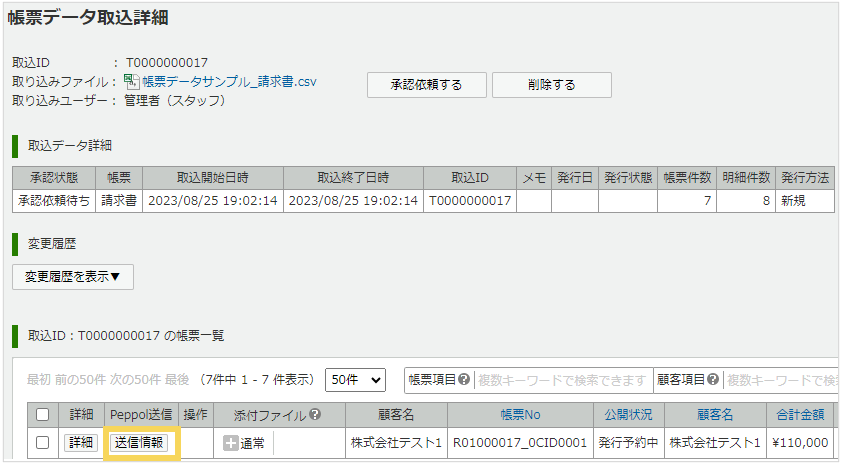Click the T0000000017 cell in the 取込ID column
Screen dimensions: 843x466
coord(470,201)
